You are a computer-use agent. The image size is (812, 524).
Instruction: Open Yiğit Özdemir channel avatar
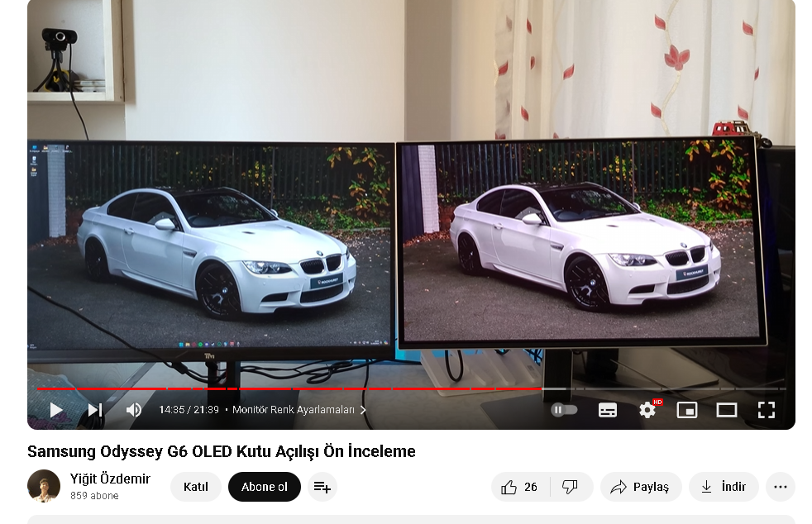(44, 486)
